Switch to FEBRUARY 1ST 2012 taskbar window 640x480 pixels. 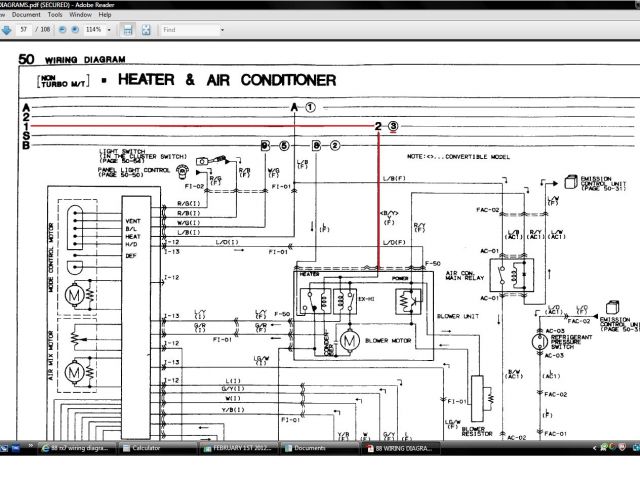[x=238, y=448]
